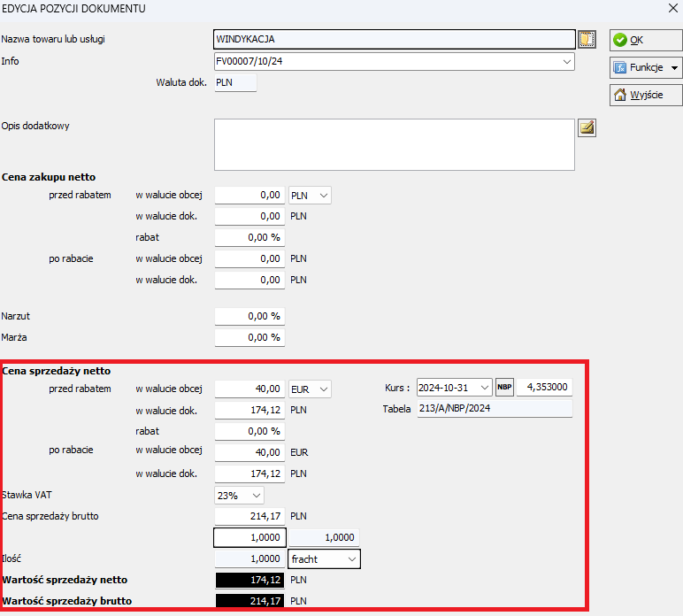Click the product lookup icon beside WINDYKACJA

587,39
